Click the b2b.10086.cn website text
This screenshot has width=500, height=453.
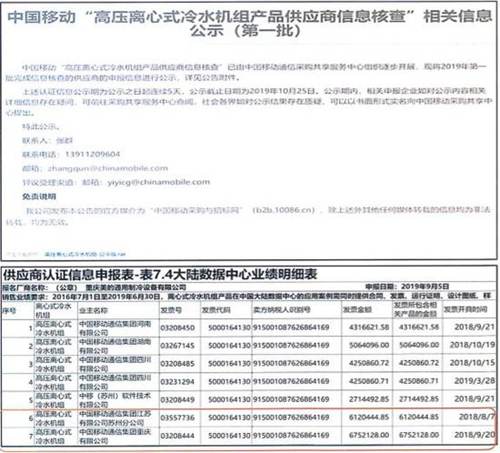[x=284, y=210]
